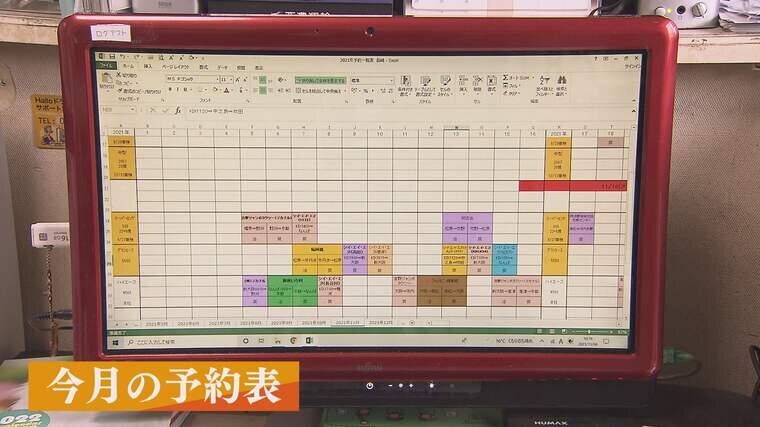
Task: Click the Fill button in the editing group
Action: click(x=511, y=85)
